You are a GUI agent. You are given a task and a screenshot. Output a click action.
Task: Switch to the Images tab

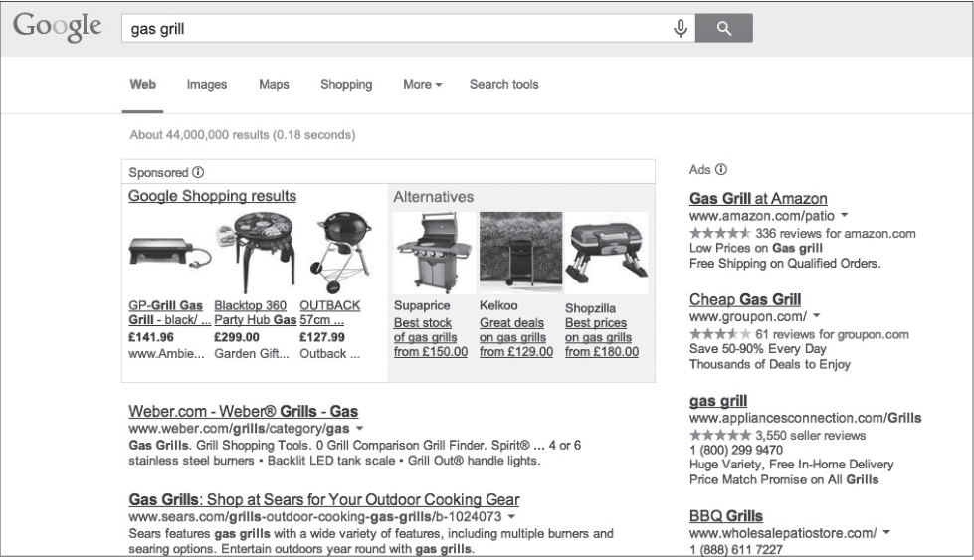(x=207, y=84)
